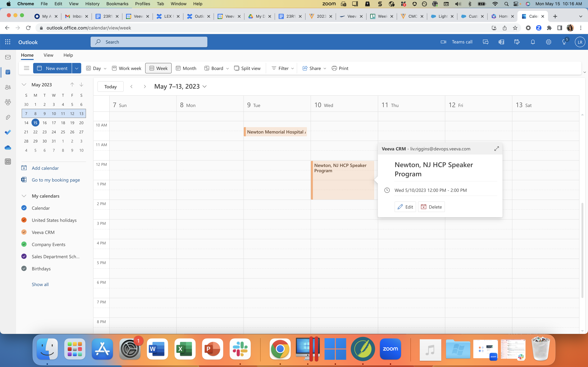Click the Delete button in event popup
588x367 pixels.
point(431,207)
